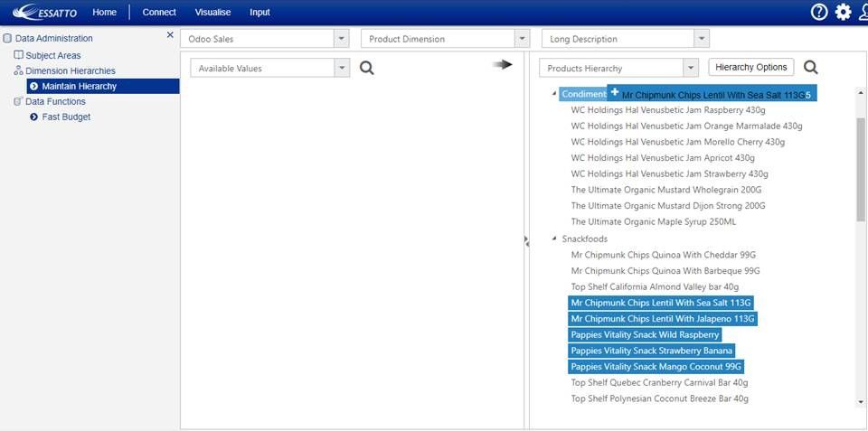Image resolution: width=868 pixels, height=431 pixels.
Task: Click the Data Functions icon
Action: 18,101
